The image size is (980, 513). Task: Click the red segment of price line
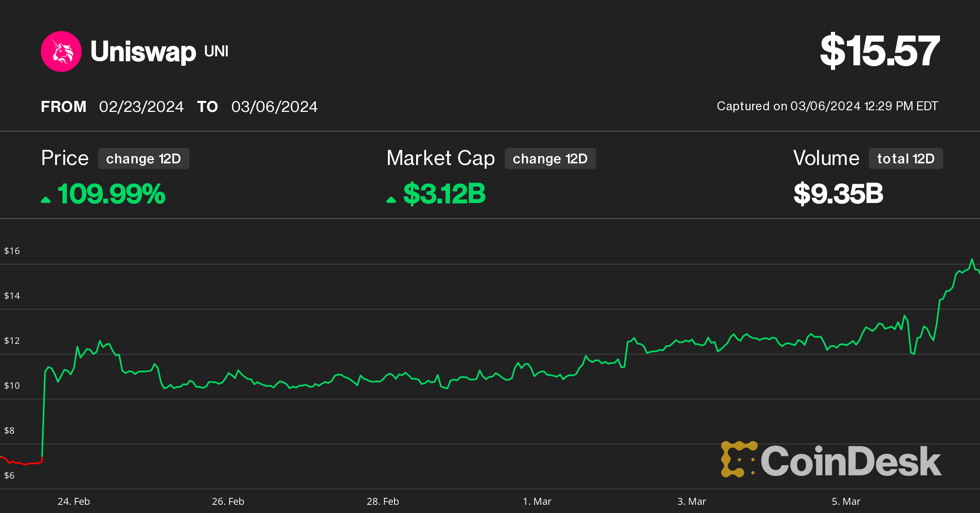(x=24, y=464)
